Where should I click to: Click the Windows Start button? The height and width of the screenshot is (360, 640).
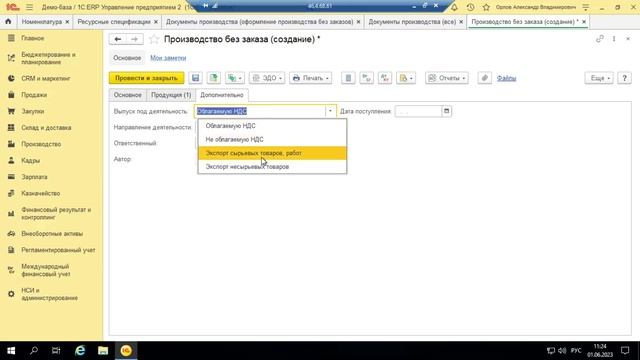pyautogui.click(x=11, y=351)
